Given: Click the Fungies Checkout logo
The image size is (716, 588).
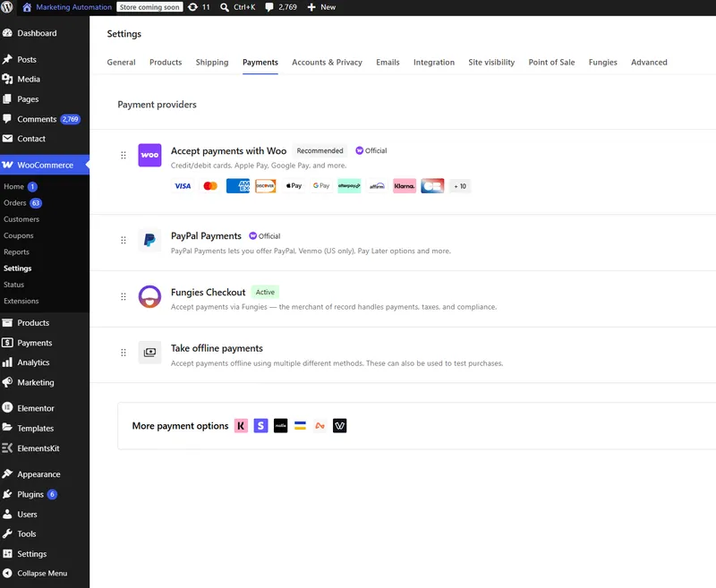Looking at the screenshot, I should click(x=149, y=297).
